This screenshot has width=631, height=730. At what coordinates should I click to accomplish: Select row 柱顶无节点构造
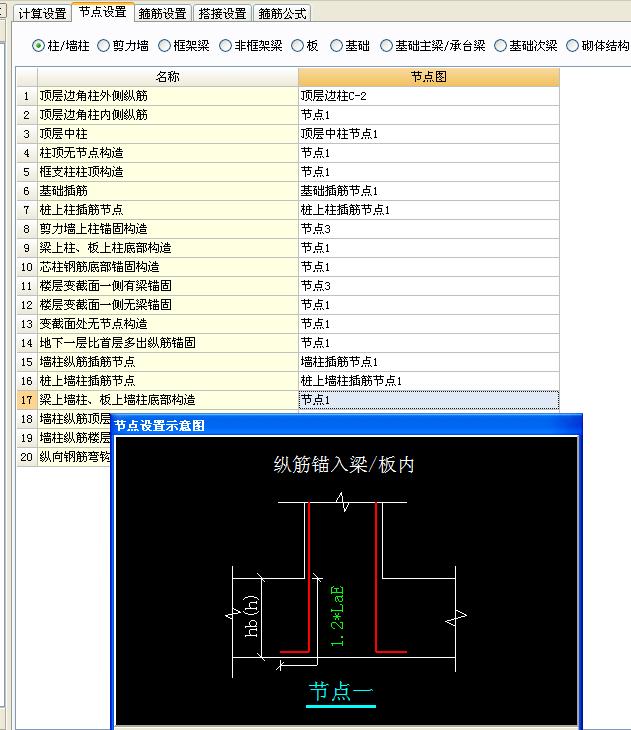click(168, 153)
